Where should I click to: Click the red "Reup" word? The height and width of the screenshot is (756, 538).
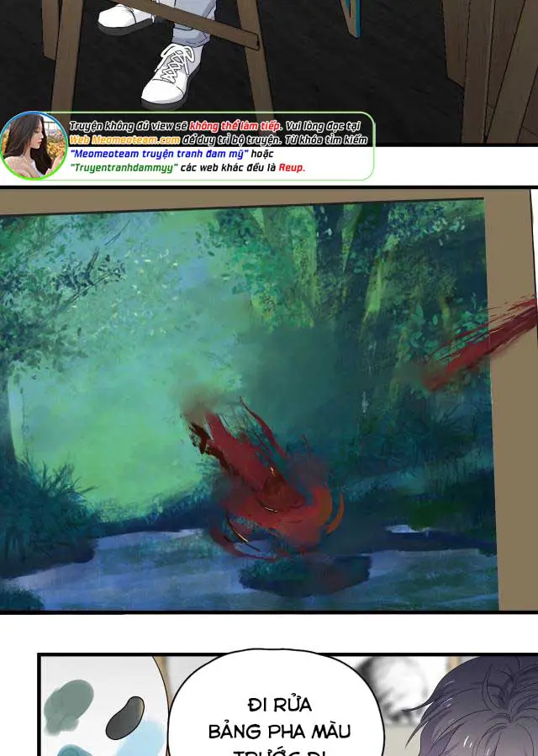(291, 168)
